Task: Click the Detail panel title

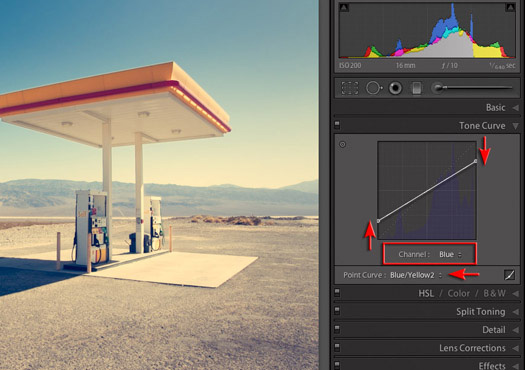Action: [x=494, y=330]
